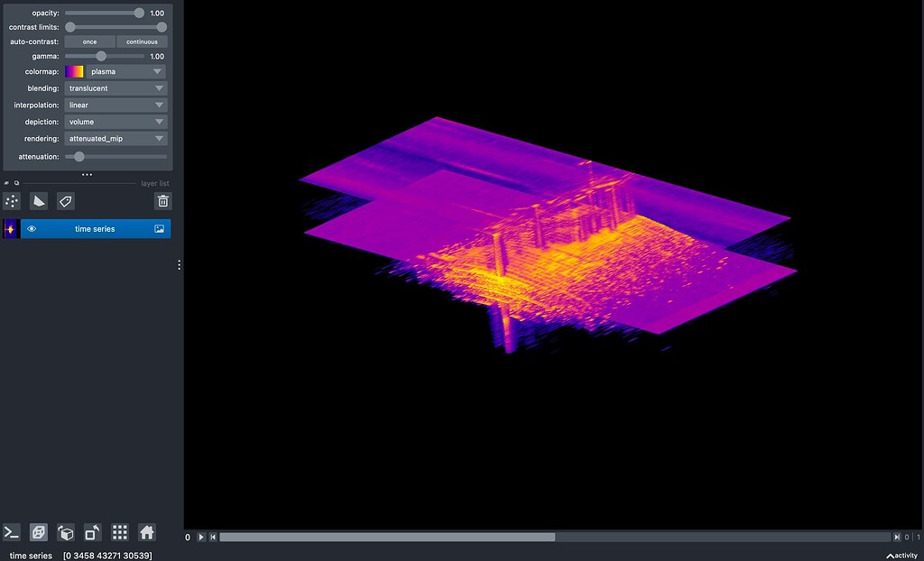The image size is (924, 561).
Task: Hide the time series layer
Action: (x=31, y=228)
